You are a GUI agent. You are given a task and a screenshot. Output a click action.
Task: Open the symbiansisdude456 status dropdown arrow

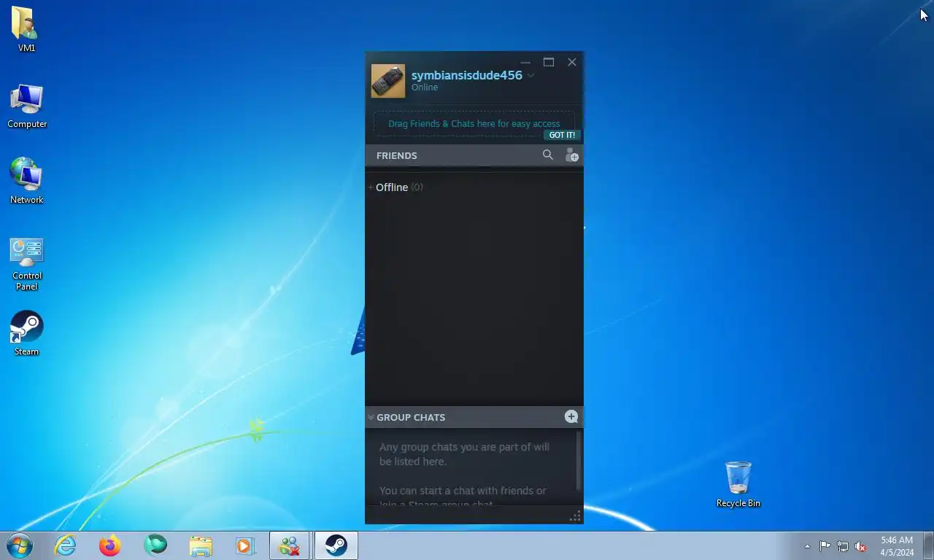(530, 76)
